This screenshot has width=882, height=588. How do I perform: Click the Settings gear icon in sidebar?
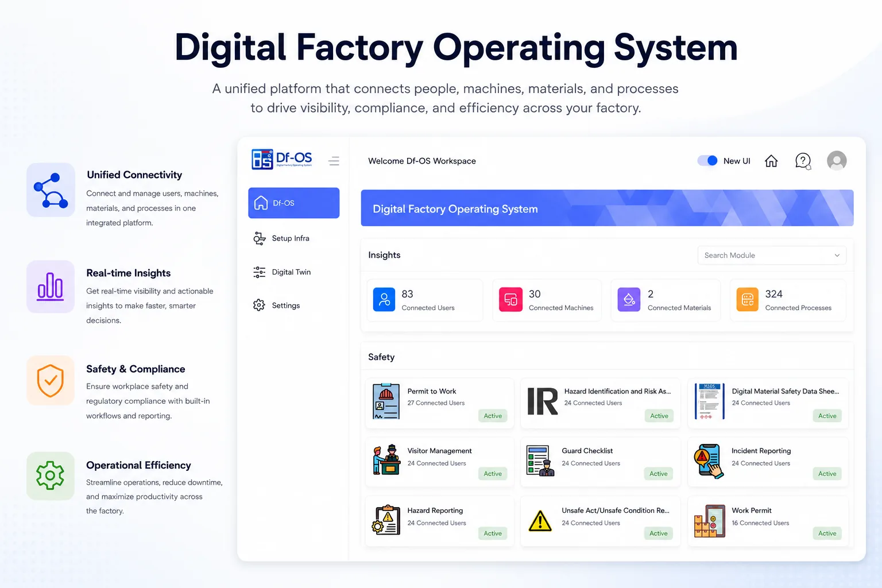[260, 305]
